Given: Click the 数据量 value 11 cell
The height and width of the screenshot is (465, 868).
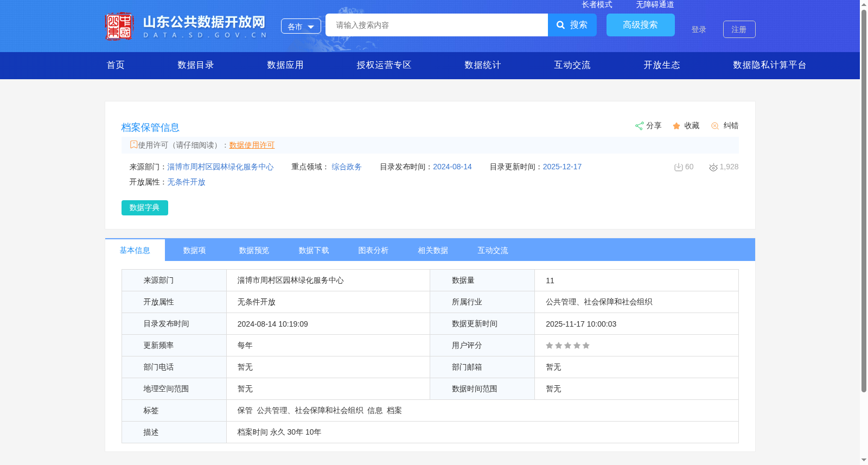Looking at the screenshot, I should pyautogui.click(x=636, y=281).
